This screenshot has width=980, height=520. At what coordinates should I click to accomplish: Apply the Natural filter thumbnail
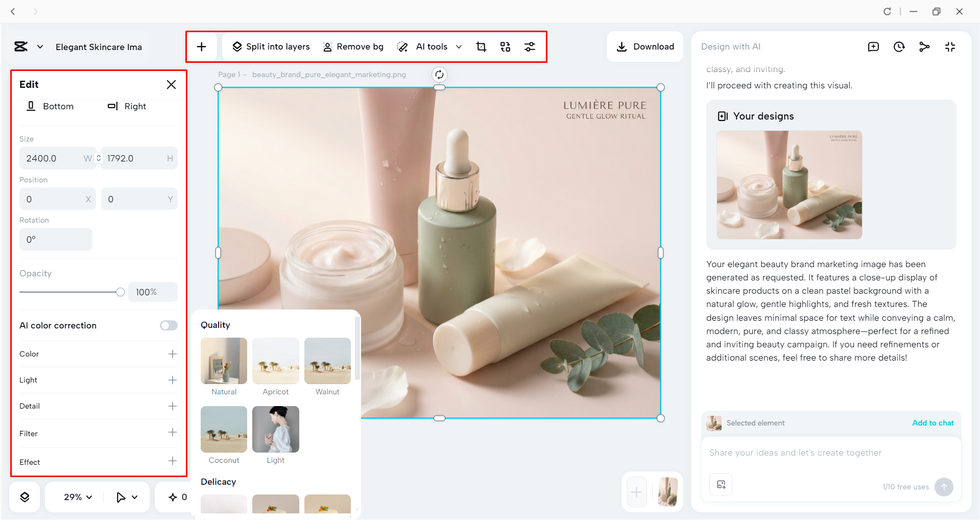224,361
